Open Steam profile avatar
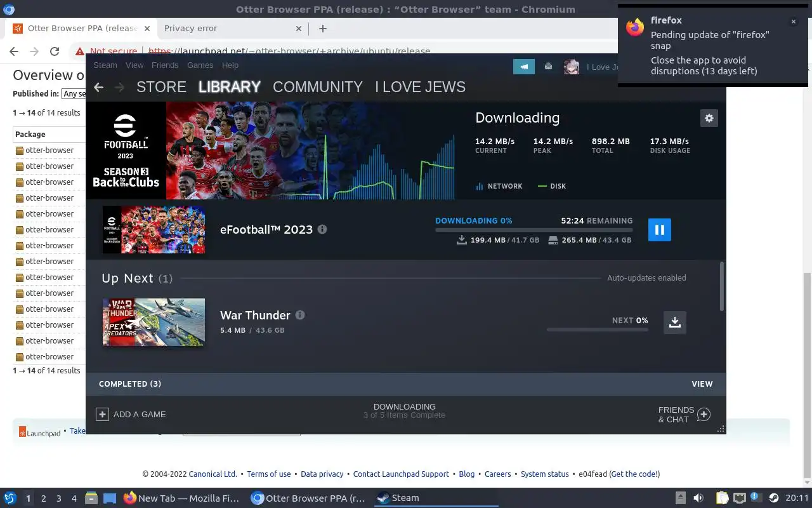Screen dimensions: 812x508 tap(572, 67)
